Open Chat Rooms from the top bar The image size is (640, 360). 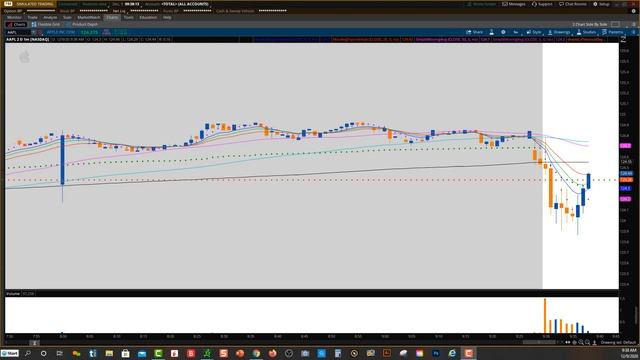pyautogui.click(x=573, y=4)
